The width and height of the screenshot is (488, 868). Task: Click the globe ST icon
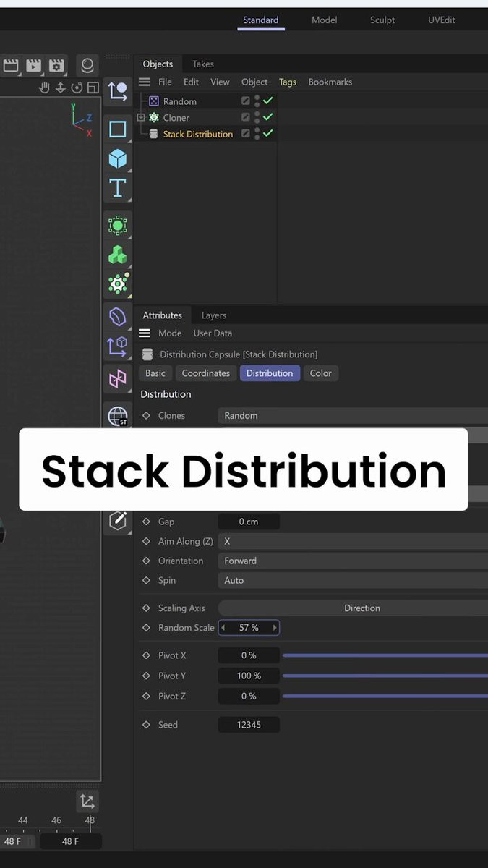click(117, 416)
